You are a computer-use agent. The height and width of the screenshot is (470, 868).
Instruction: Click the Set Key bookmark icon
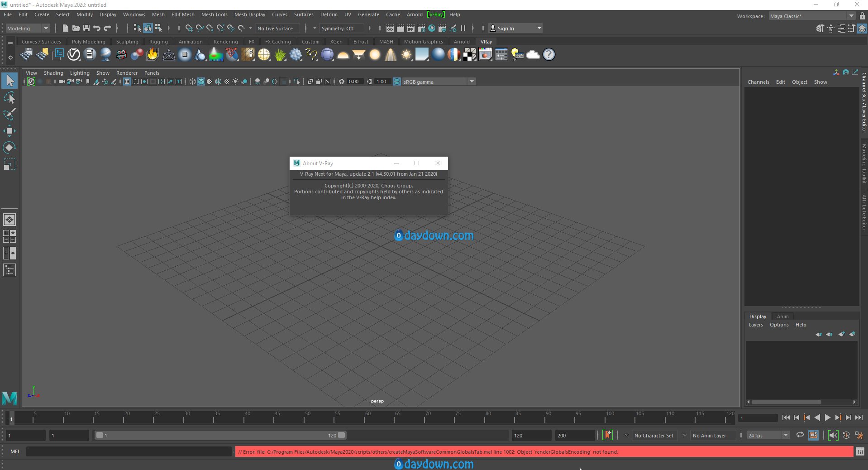tap(608, 435)
